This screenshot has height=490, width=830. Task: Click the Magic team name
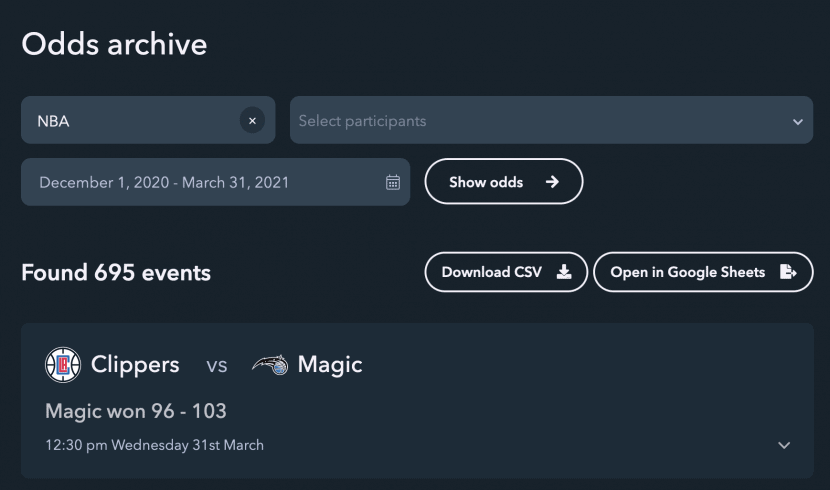[x=330, y=365]
